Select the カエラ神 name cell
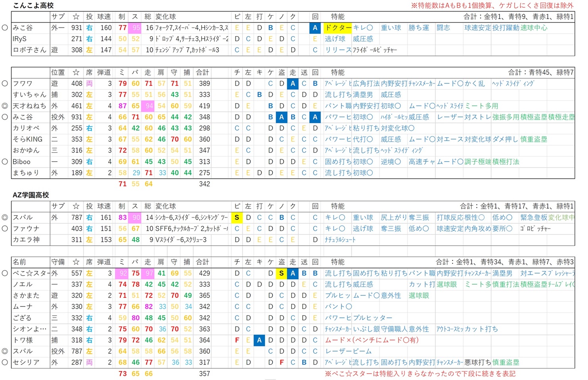The height and width of the screenshot is (380, 588). click(31, 240)
